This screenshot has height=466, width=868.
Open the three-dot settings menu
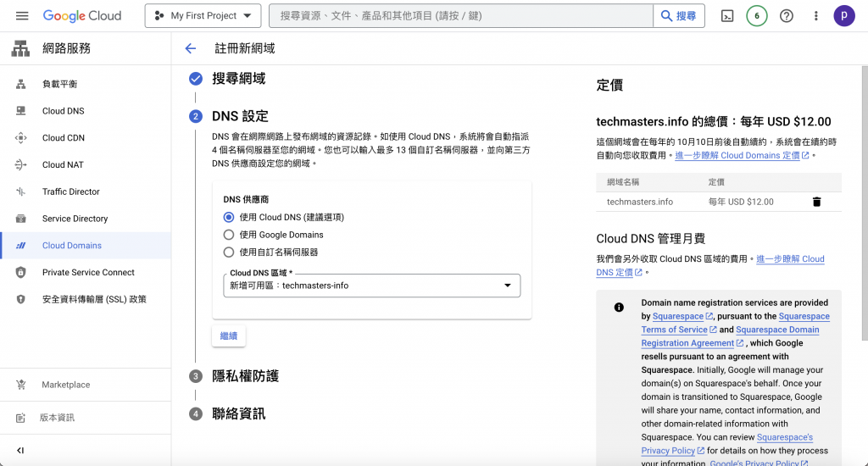pos(815,15)
